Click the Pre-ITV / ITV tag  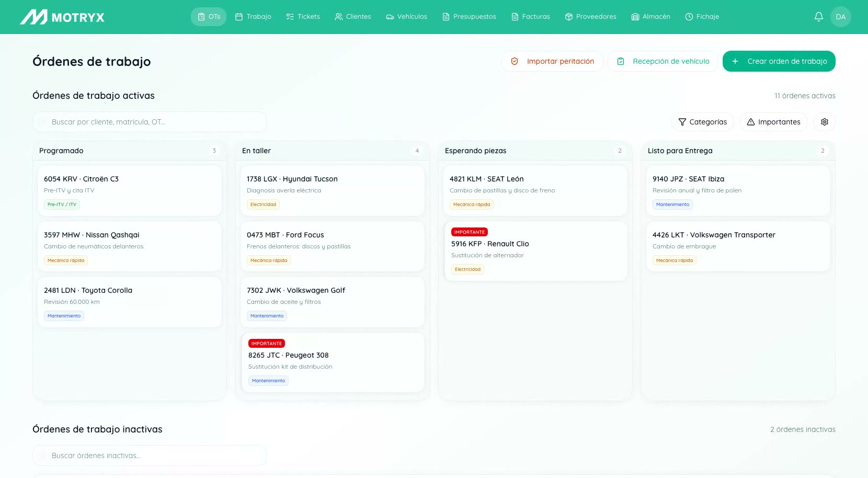pos(62,204)
